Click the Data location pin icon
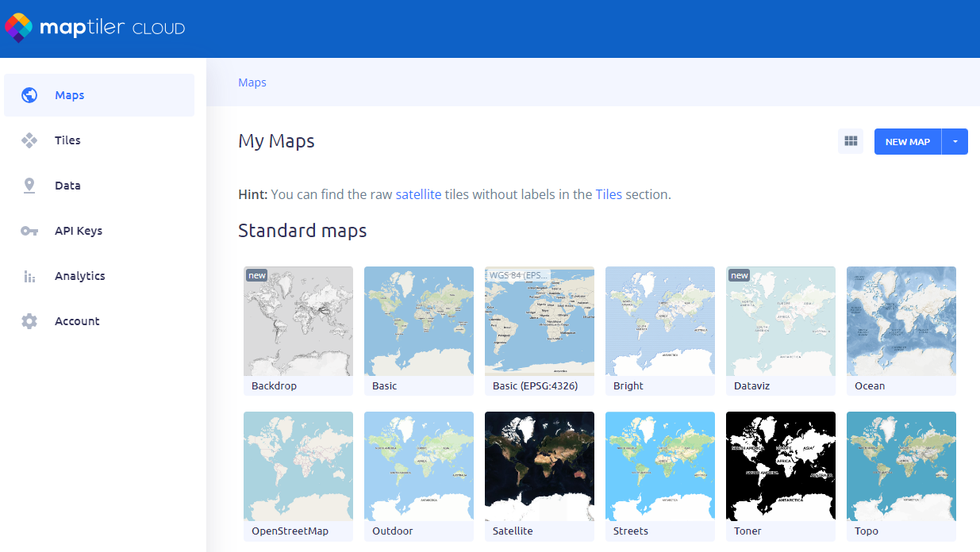This screenshot has width=980, height=552. pos(29,186)
